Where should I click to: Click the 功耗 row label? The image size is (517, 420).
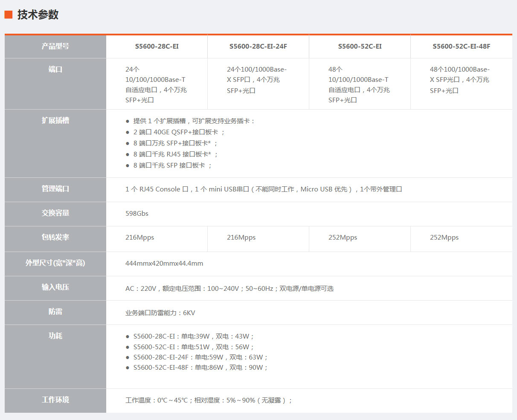(x=55, y=336)
